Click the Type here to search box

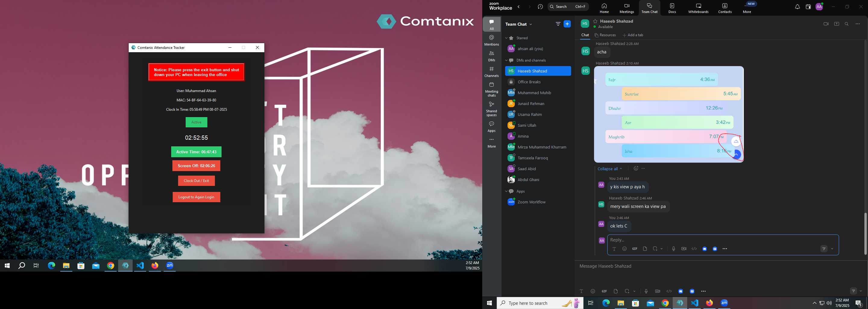(x=540, y=303)
